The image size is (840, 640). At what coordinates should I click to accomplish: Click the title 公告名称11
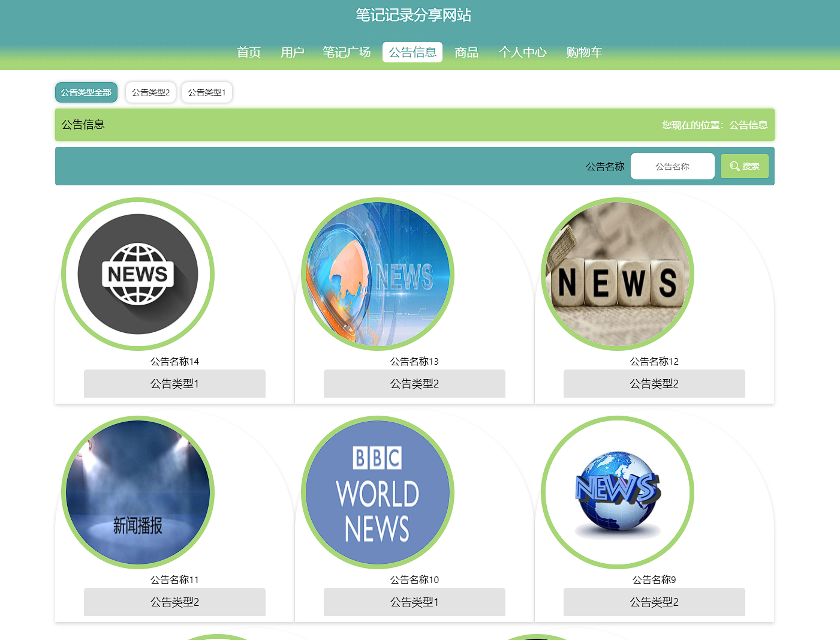pyautogui.click(x=174, y=579)
